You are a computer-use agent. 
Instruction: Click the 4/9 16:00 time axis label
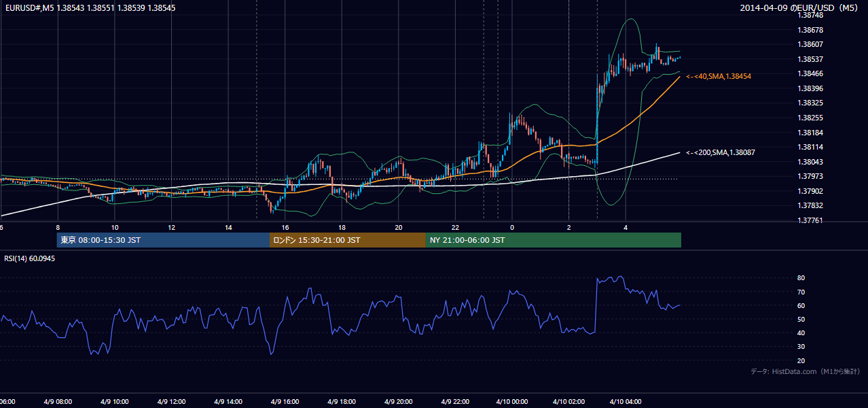285,401
